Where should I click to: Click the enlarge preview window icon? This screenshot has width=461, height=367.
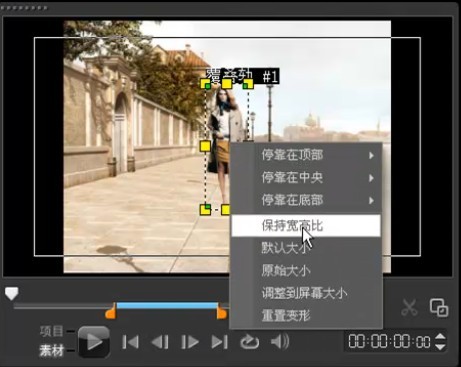click(439, 307)
